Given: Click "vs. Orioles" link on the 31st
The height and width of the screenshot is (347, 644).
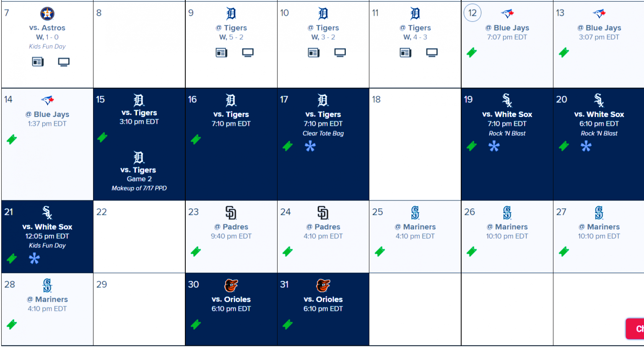Looking at the screenshot, I should tap(323, 299).
